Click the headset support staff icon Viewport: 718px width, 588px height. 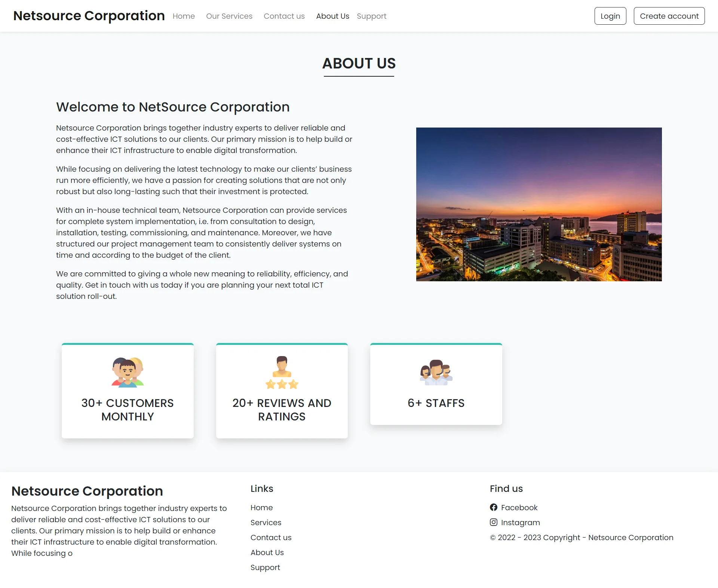point(436,373)
